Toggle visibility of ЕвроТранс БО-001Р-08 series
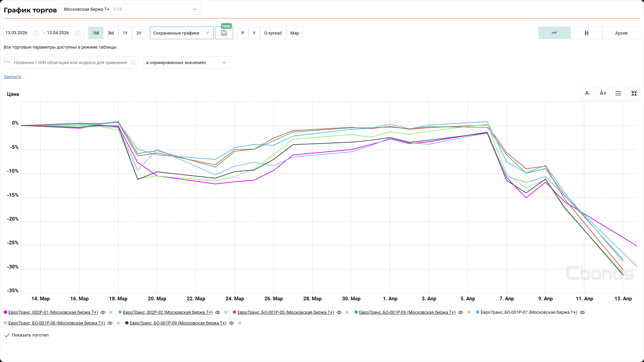This screenshot has height=362, width=644. coord(110,323)
